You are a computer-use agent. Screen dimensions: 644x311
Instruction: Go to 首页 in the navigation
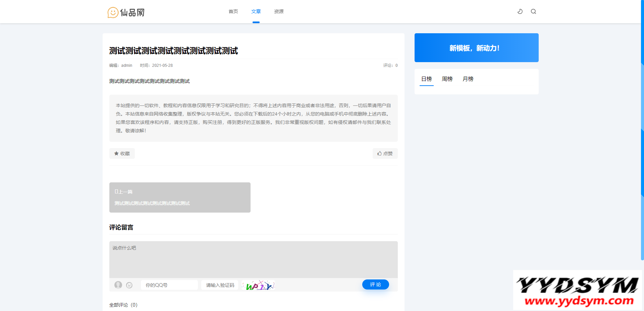click(233, 11)
